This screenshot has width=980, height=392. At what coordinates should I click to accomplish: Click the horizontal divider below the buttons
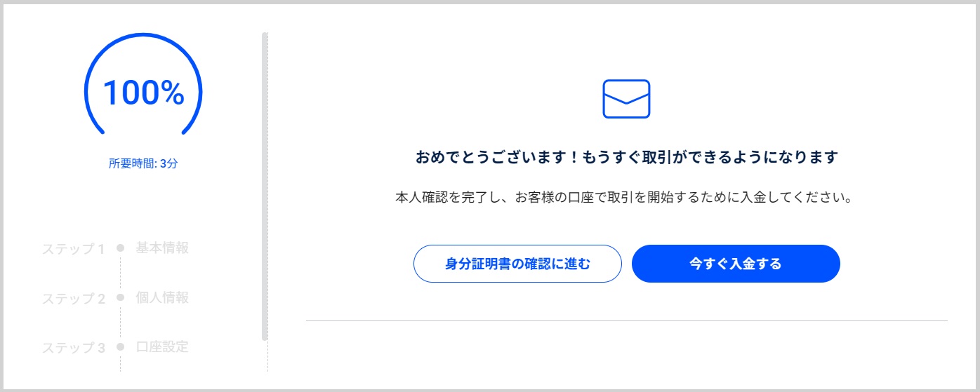coord(626,320)
